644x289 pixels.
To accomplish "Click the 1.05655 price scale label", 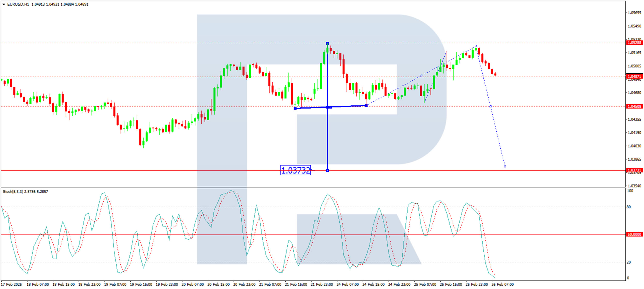I will [634, 13].
